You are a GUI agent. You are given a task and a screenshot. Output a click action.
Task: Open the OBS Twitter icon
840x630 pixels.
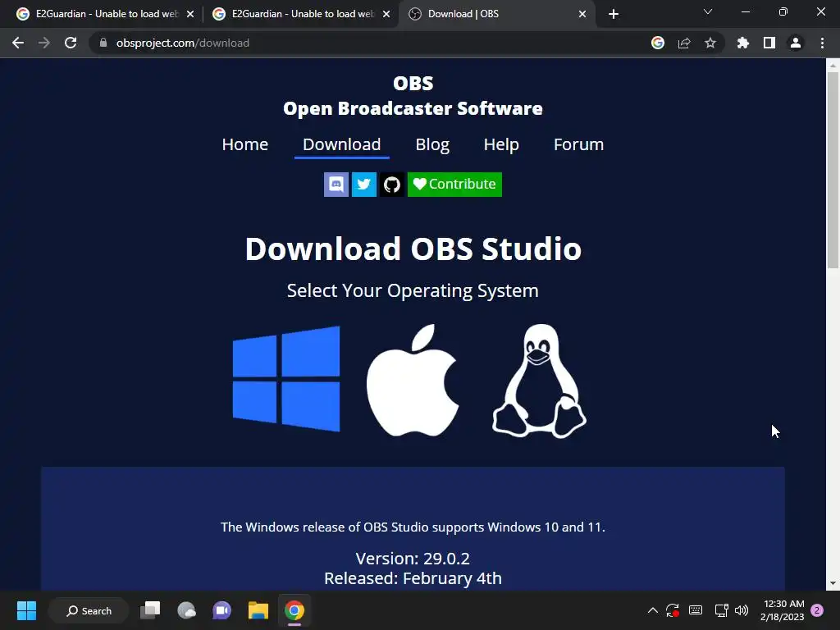(363, 185)
